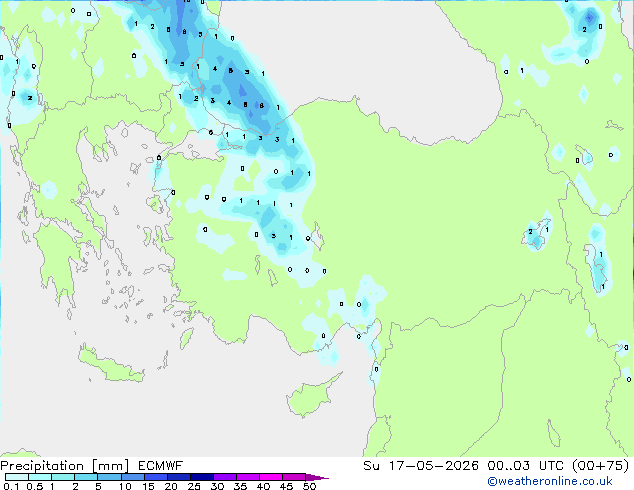Click the date 'Su 17-05-2026'

point(421,466)
